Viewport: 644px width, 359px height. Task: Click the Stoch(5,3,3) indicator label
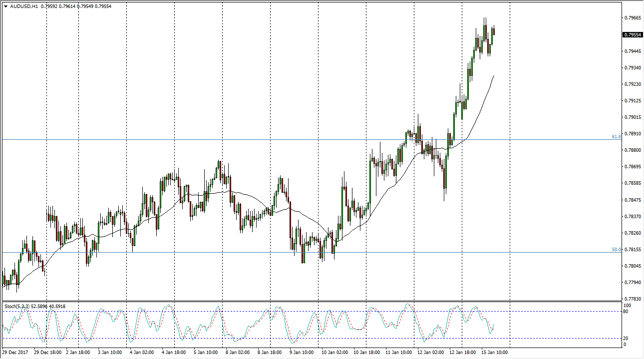pos(18,306)
